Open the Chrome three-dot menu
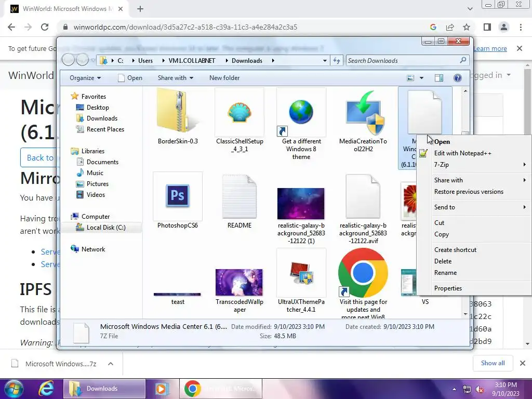Viewport: 532px width, 399px height. tap(521, 27)
